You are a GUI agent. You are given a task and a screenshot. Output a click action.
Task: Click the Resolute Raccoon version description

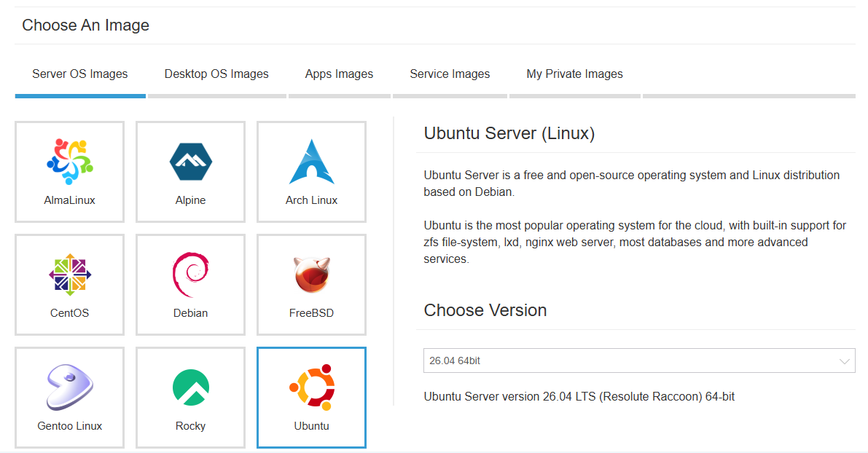pyautogui.click(x=579, y=397)
